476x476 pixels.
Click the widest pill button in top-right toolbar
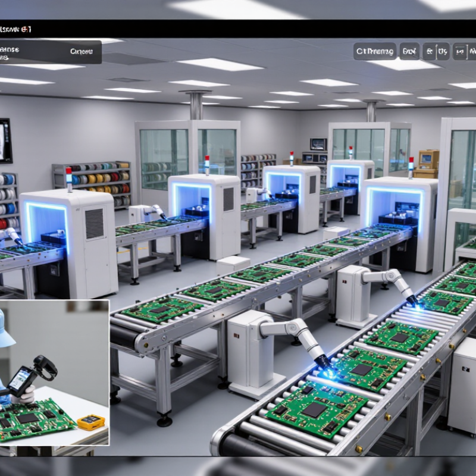point(375,51)
